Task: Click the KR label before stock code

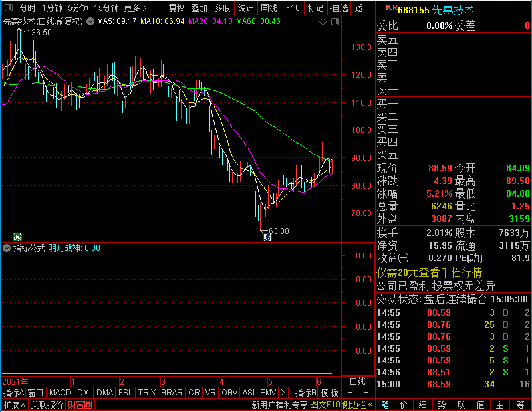Action: pyautogui.click(x=392, y=8)
